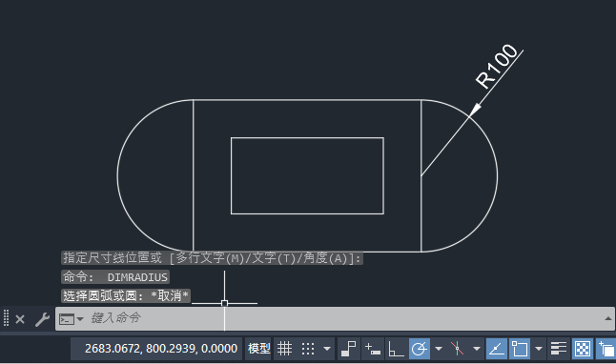
Task: Toggle transparency display icon
Action: coord(583,349)
